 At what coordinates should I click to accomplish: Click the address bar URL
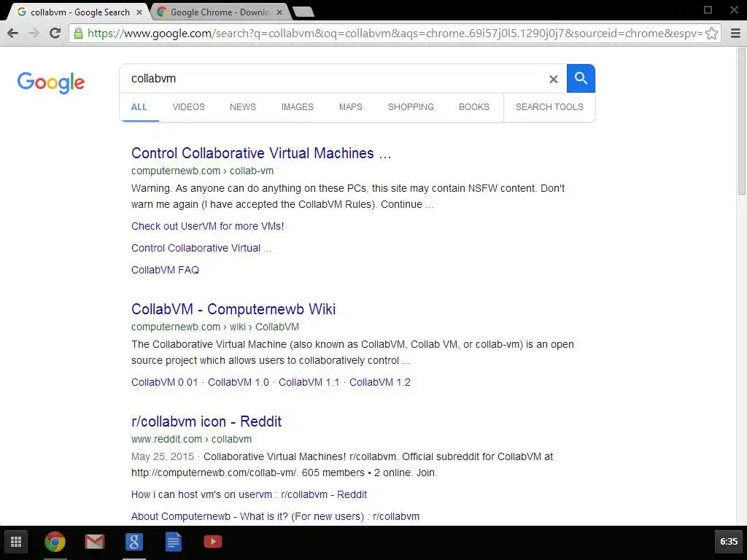point(395,34)
